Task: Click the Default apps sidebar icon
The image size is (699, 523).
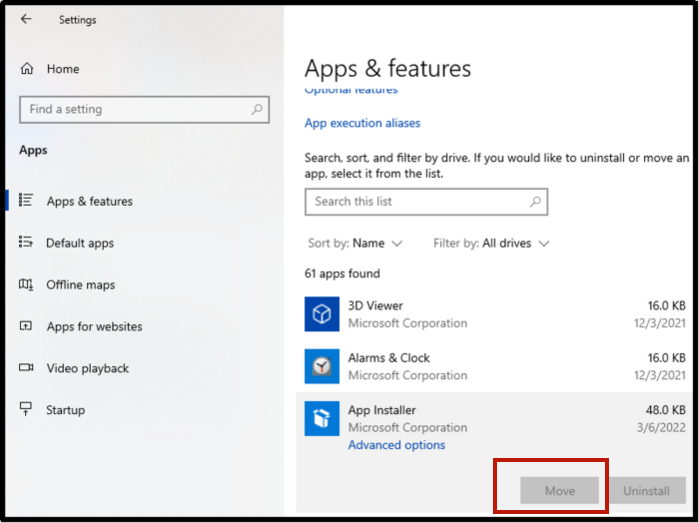Action: (x=27, y=243)
